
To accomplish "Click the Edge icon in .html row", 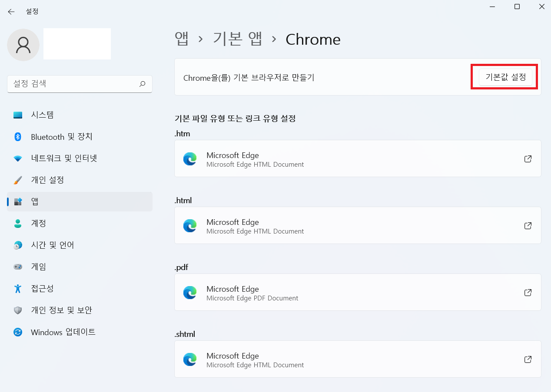I will [x=190, y=226].
